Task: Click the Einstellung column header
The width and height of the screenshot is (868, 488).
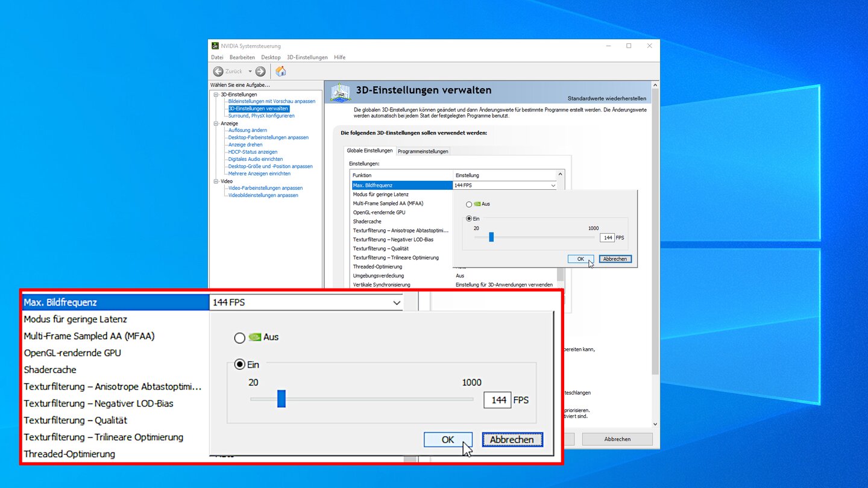Action: [505, 175]
